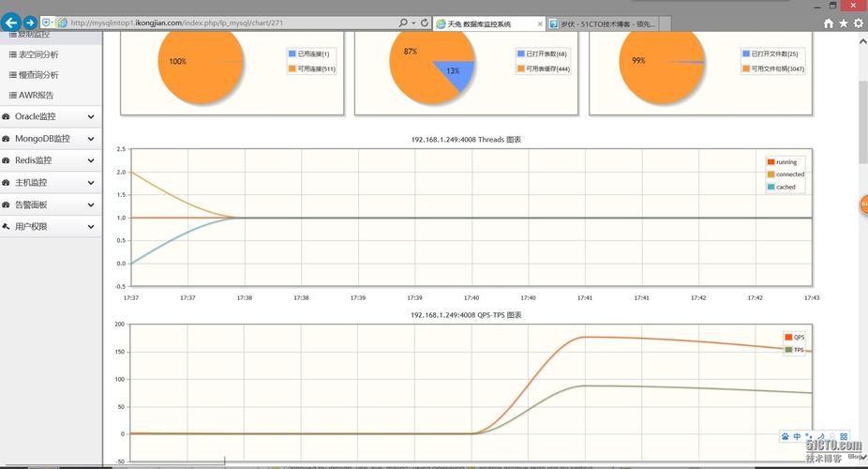Expand the 主机监控 chevron
This screenshot has height=469, width=868.
click(x=91, y=183)
